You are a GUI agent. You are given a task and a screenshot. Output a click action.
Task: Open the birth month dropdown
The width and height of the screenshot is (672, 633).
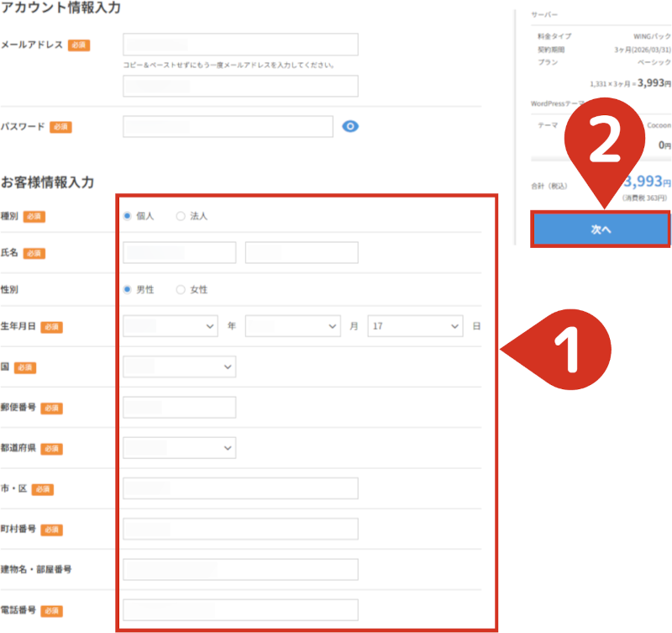tap(293, 326)
